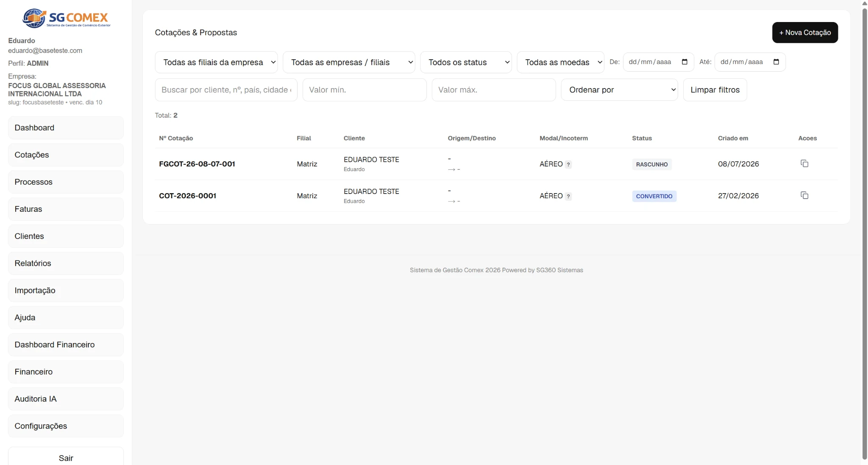Open Relatórios in sidebar
The image size is (868, 465).
point(66,263)
